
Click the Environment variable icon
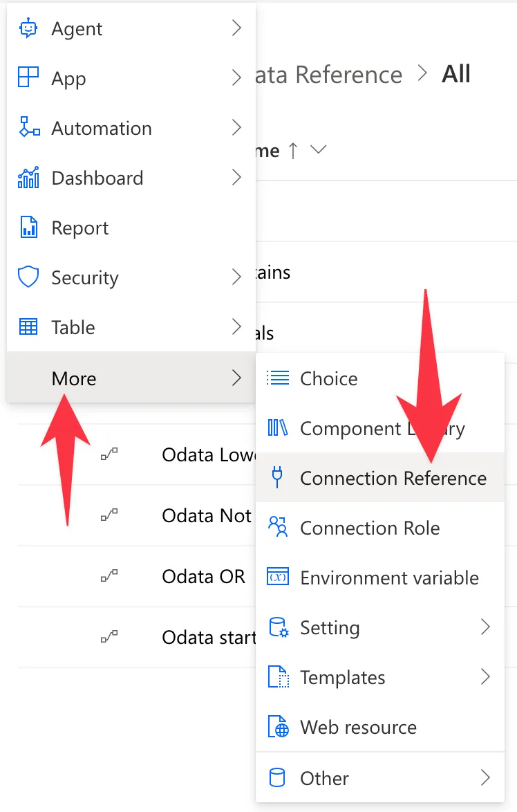click(x=278, y=577)
